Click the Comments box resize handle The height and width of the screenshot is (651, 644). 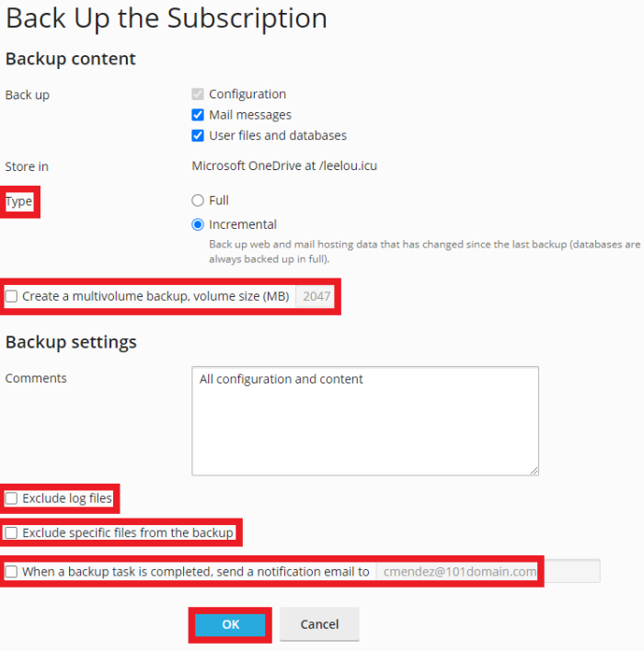pyautogui.click(x=533, y=469)
